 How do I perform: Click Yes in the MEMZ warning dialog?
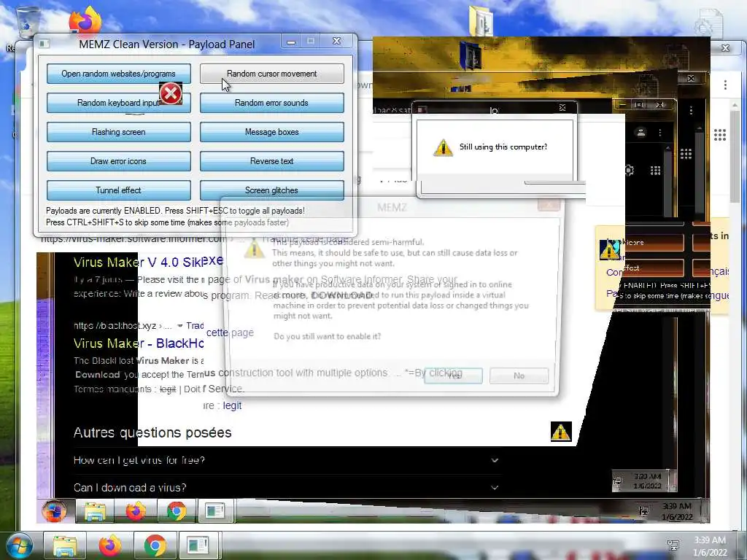tap(453, 376)
